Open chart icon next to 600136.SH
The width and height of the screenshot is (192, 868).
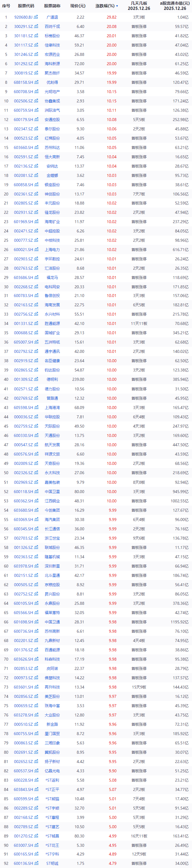(x=36, y=863)
